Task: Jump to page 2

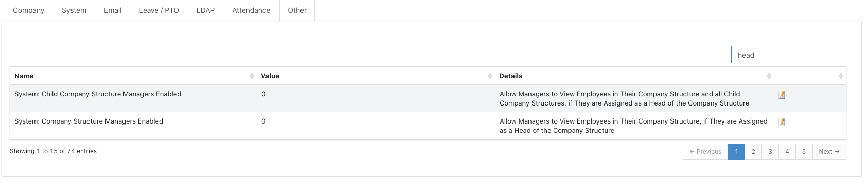Action: (x=753, y=152)
